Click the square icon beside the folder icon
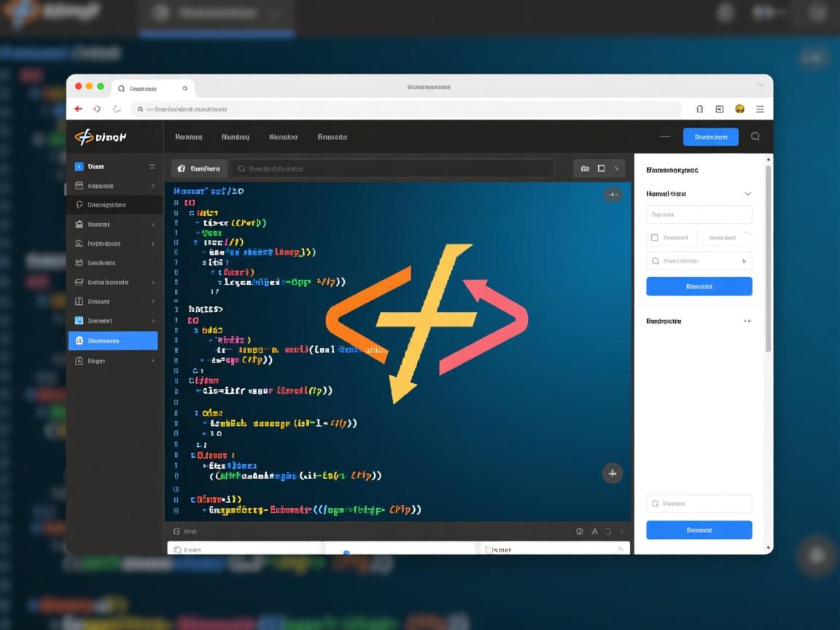Screen dimensions: 840x630 (x=602, y=168)
